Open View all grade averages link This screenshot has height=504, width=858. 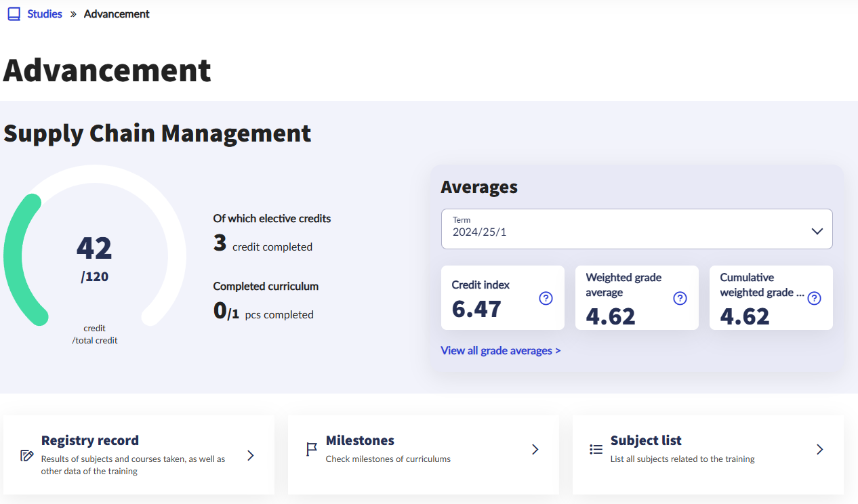click(x=500, y=350)
